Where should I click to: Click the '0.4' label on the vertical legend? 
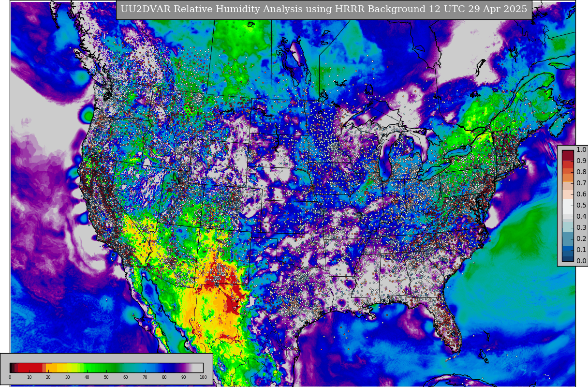581,217
